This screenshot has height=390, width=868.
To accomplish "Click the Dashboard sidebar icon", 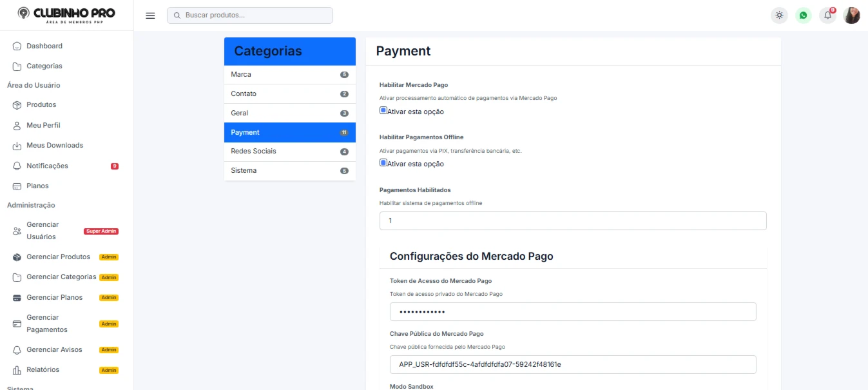I will 17,46.
